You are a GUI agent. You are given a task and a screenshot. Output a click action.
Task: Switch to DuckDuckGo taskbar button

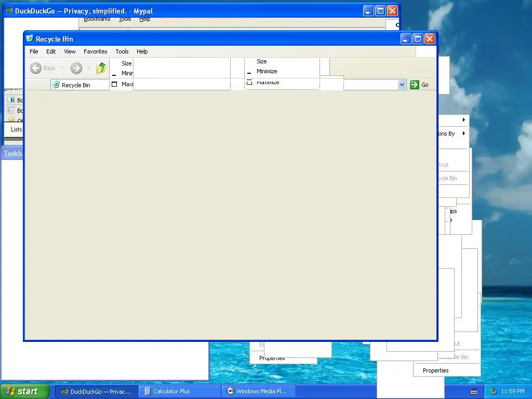click(96, 392)
